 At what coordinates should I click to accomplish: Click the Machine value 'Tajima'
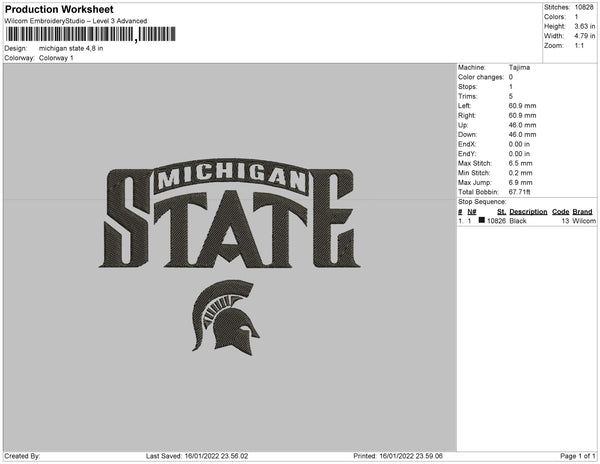pyautogui.click(x=519, y=68)
